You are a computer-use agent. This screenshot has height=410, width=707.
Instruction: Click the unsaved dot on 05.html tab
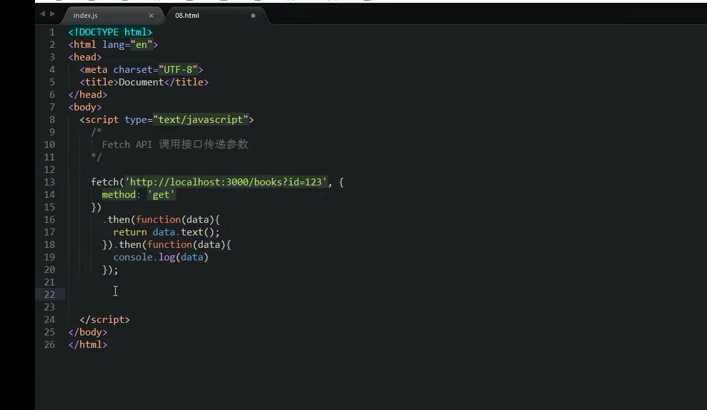coord(253,15)
